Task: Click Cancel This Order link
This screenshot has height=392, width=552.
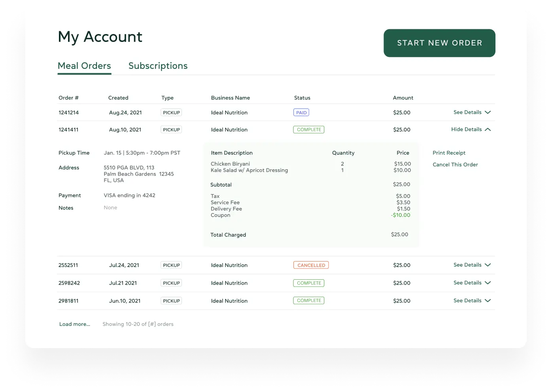Action: coord(455,165)
